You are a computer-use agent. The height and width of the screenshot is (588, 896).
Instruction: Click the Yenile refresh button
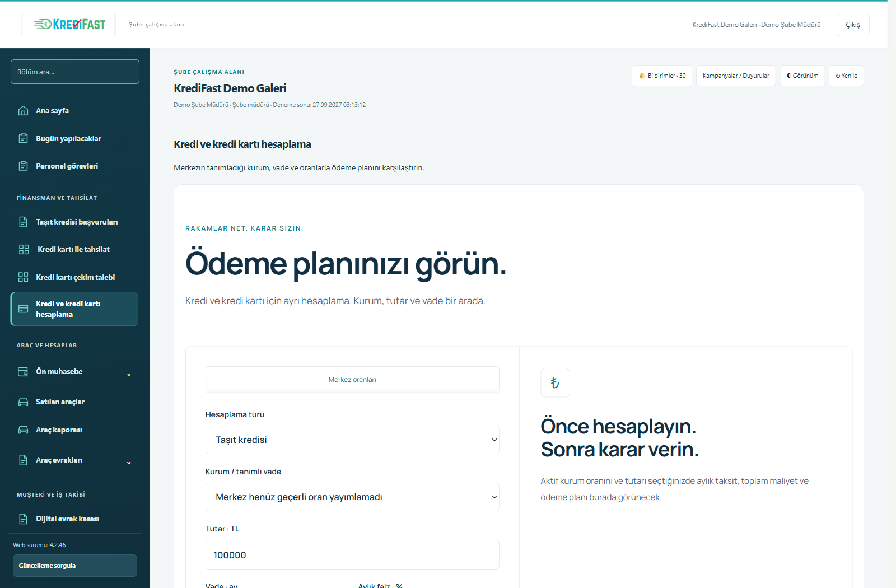pos(846,76)
